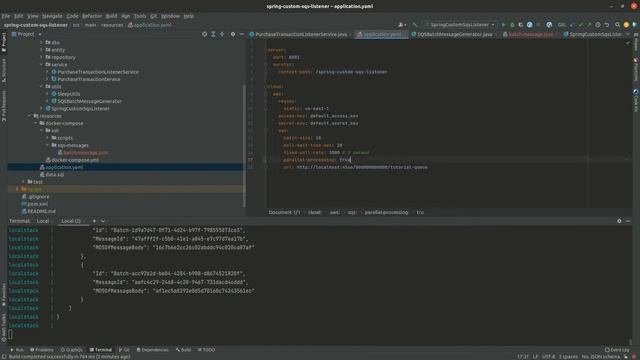640x360 pixels.
Task: Start debugging with the bug icon
Action: 512,25
